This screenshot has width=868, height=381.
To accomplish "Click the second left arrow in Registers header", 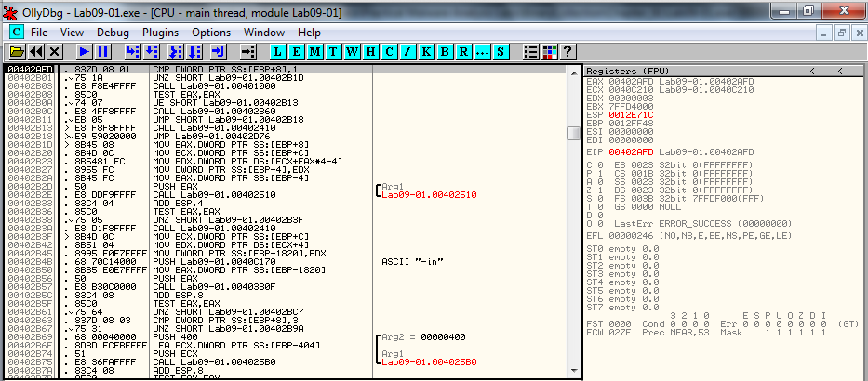I will [840, 71].
